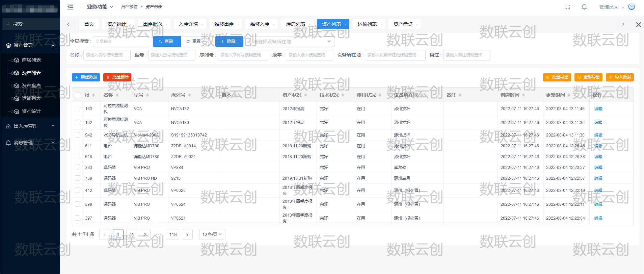Screen dimensions: 644x274
Task: Click the search magnifier icon in sidebar
Action: pyautogui.click(x=8, y=24)
